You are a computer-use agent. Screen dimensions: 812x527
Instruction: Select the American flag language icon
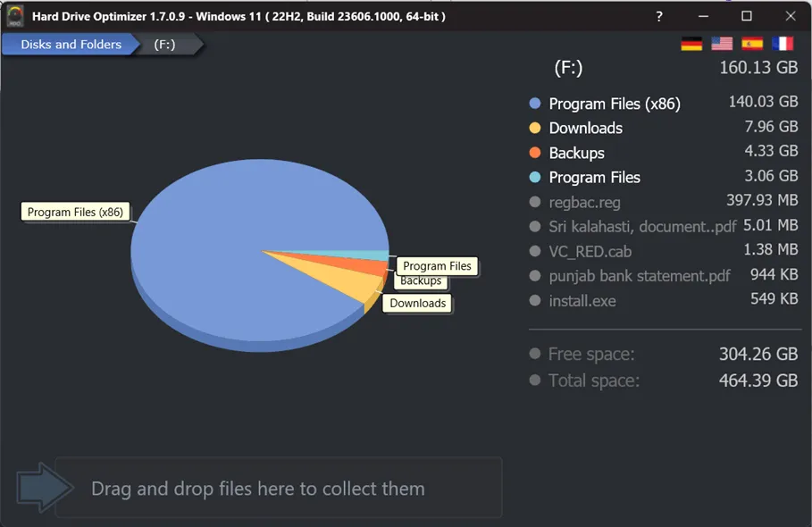(x=721, y=42)
